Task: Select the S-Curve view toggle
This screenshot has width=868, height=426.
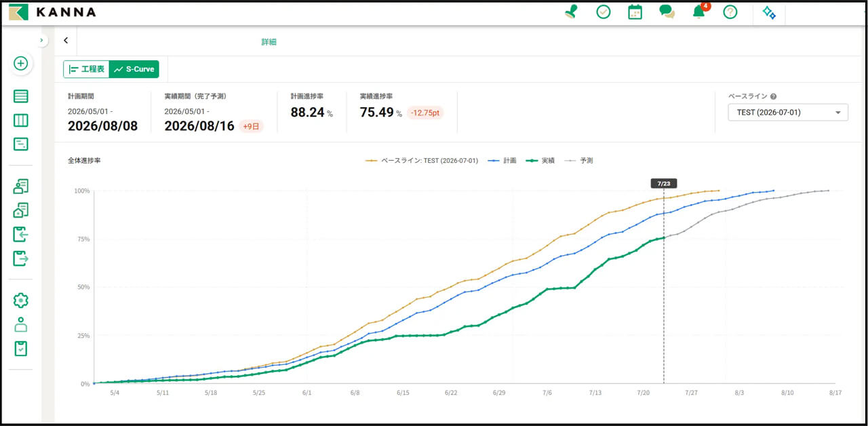Action: click(x=134, y=69)
